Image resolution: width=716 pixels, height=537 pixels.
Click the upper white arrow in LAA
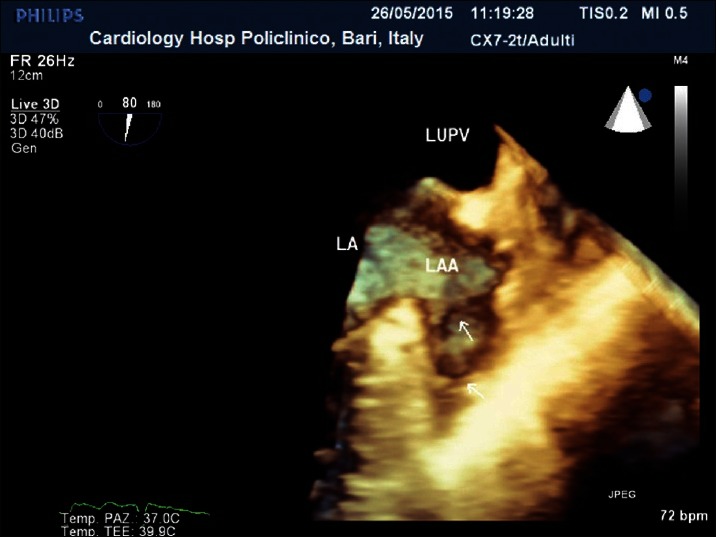tap(464, 329)
